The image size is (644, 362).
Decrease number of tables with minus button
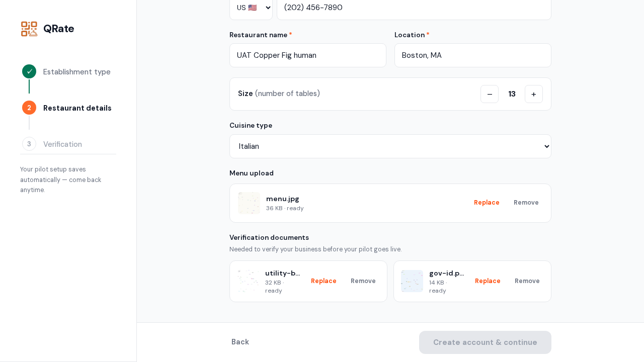click(x=490, y=94)
